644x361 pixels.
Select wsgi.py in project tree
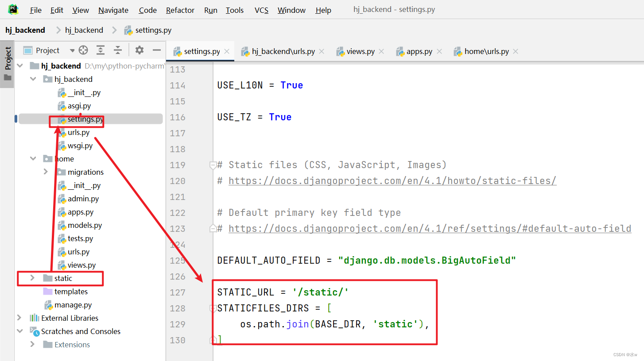[x=75, y=146]
